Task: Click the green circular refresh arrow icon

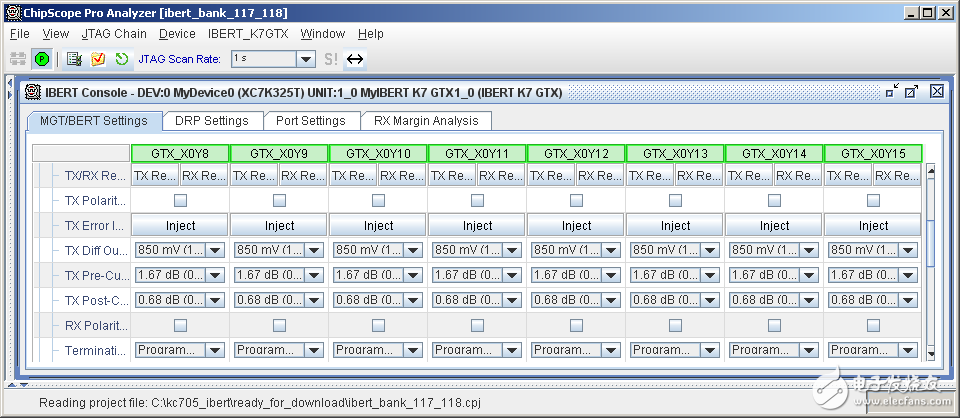Action: pos(121,59)
